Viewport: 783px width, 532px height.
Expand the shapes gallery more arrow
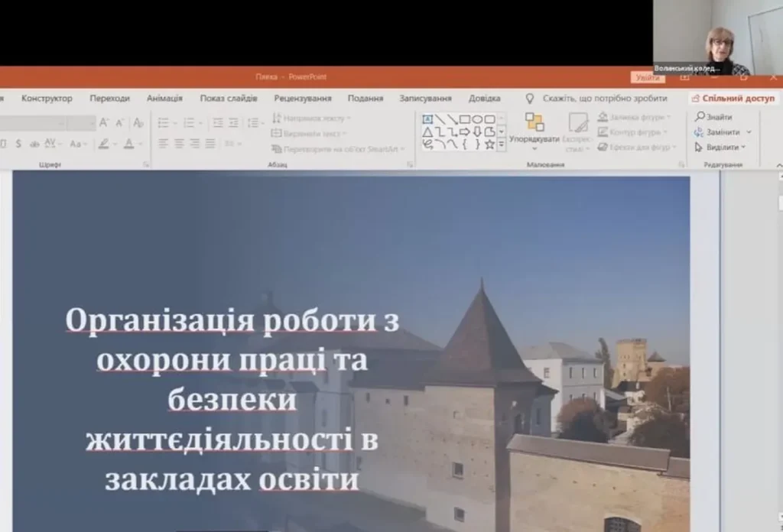click(x=502, y=144)
